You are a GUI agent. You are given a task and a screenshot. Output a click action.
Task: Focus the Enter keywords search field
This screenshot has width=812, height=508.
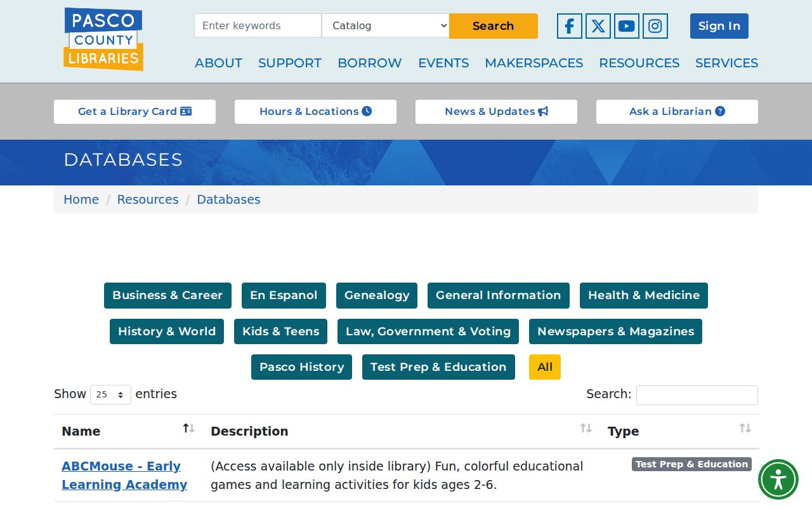[258, 25]
